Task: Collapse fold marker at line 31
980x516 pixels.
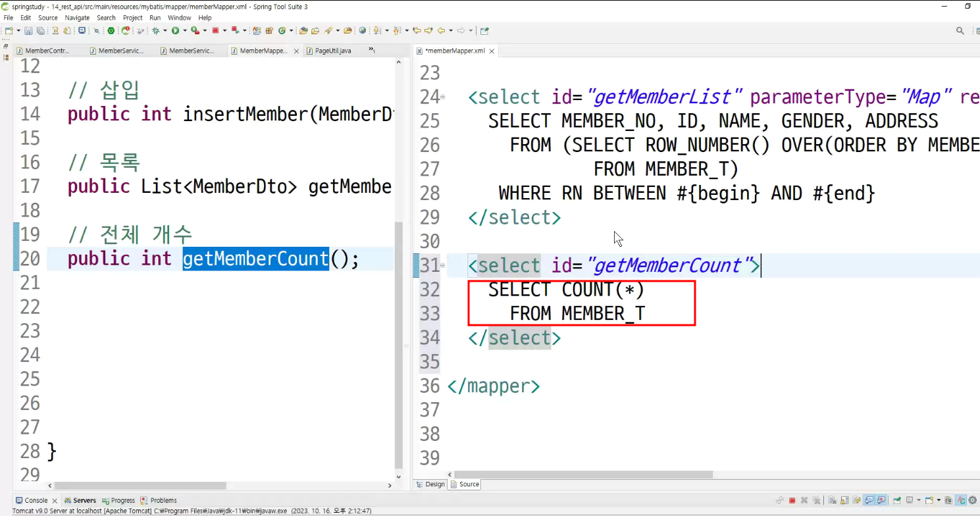Action: (x=443, y=265)
